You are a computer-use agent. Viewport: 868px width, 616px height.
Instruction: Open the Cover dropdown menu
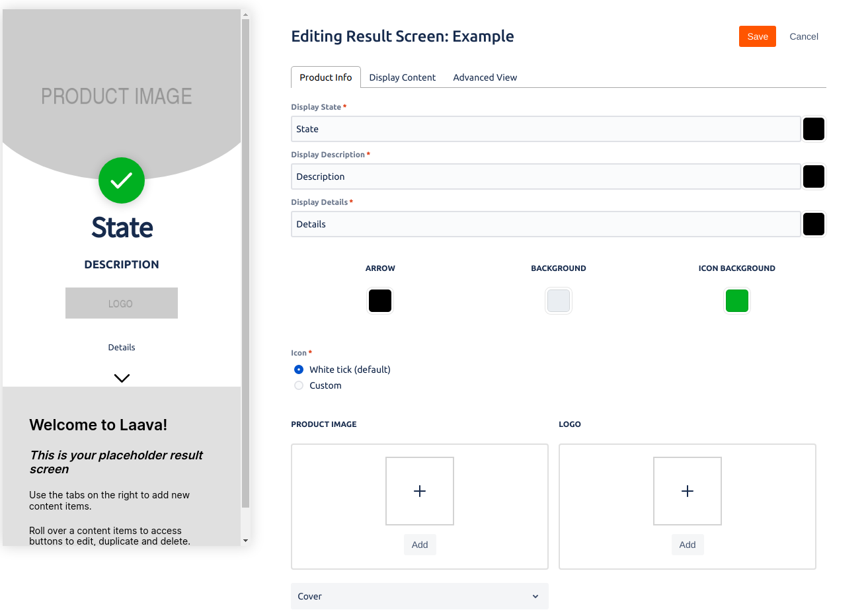point(420,596)
